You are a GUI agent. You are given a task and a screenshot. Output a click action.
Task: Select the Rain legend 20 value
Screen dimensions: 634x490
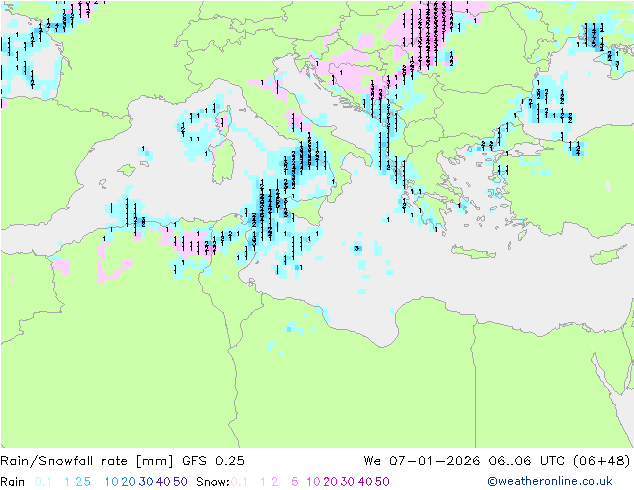click(x=128, y=482)
